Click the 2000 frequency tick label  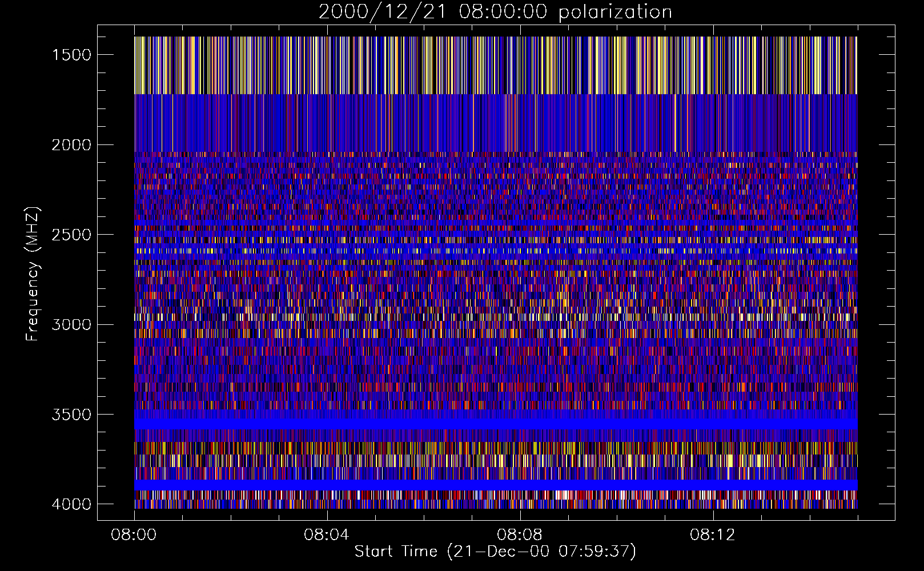(71, 145)
